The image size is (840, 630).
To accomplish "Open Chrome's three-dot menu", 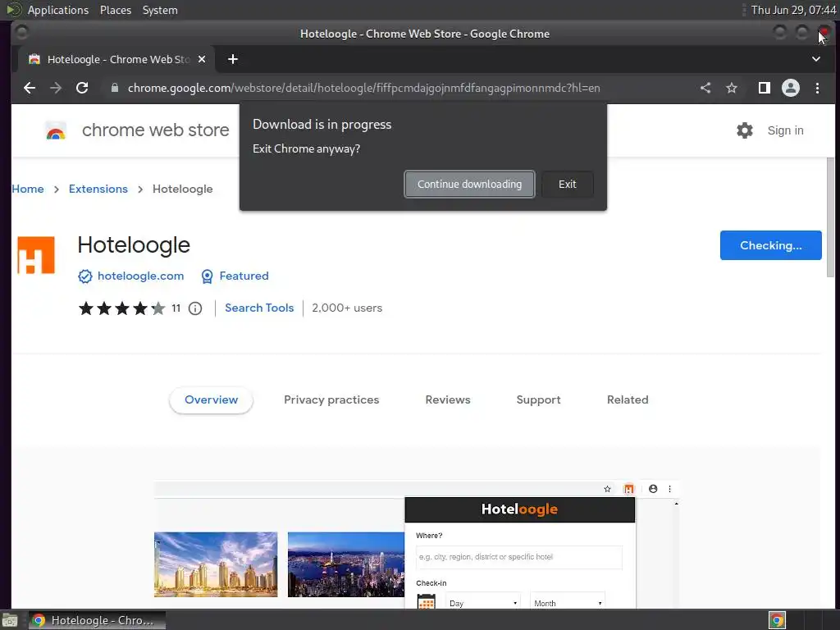I will coord(818,88).
